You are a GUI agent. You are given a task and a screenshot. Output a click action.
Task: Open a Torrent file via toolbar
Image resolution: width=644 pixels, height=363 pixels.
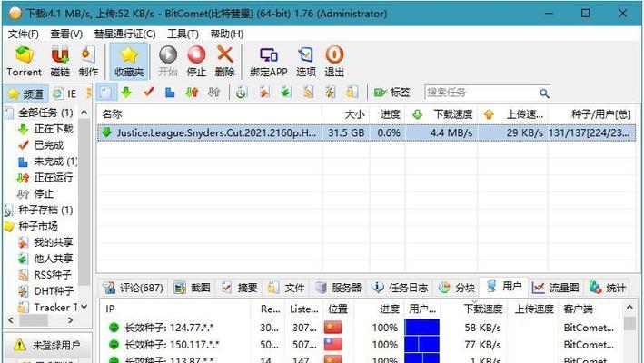point(24,62)
